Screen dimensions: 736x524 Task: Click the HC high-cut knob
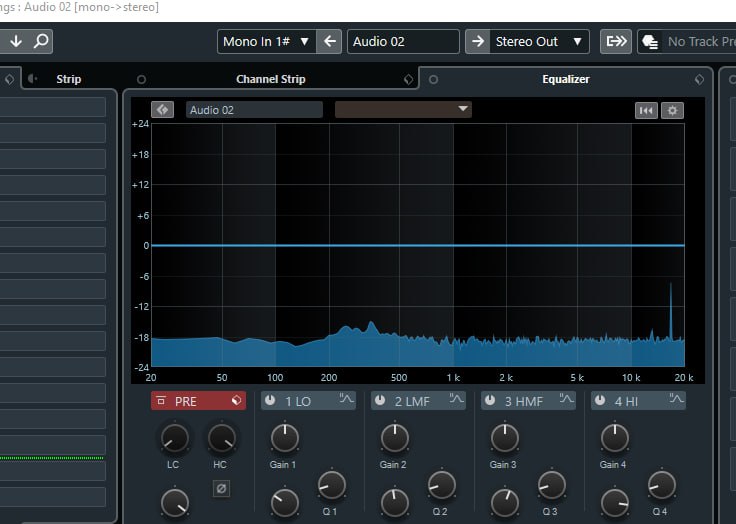click(x=222, y=438)
